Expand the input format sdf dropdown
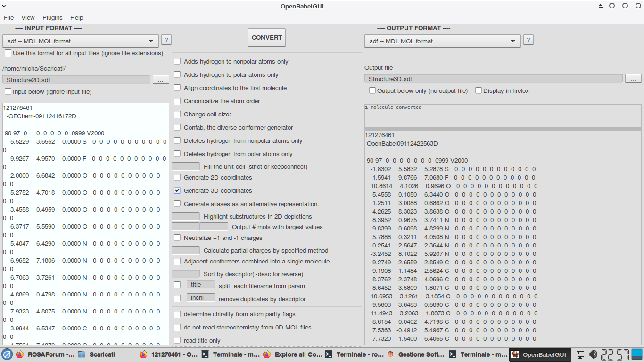644x362 pixels. click(81, 41)
